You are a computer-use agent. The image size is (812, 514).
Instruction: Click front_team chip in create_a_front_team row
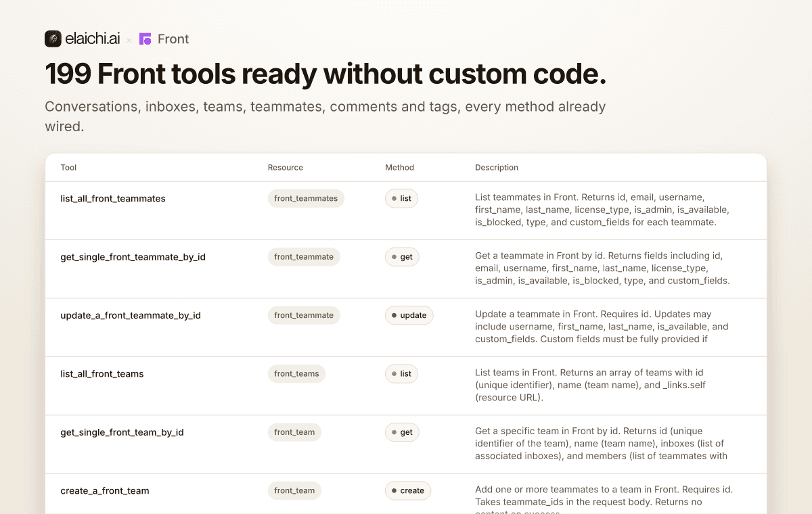coord(294,491)
